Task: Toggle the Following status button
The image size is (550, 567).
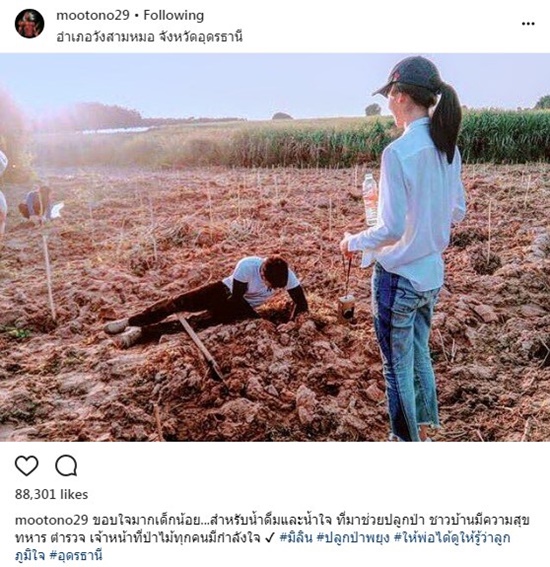Action: [x=174, y=15]
